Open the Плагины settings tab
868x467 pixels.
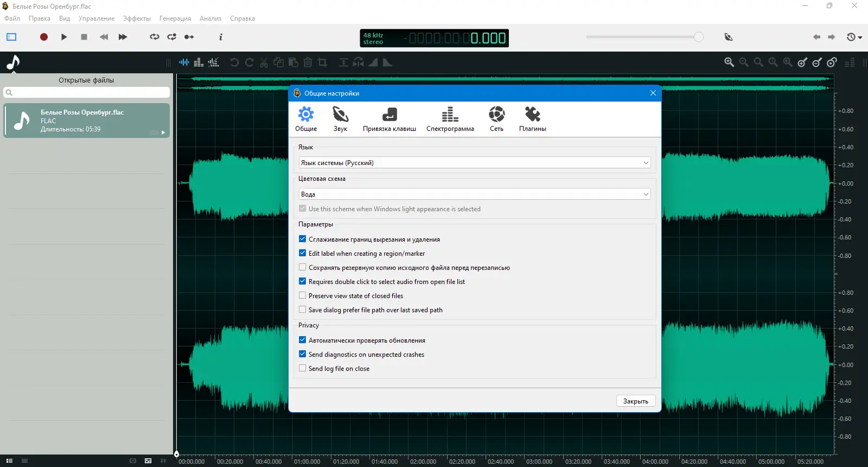(532, 119)
